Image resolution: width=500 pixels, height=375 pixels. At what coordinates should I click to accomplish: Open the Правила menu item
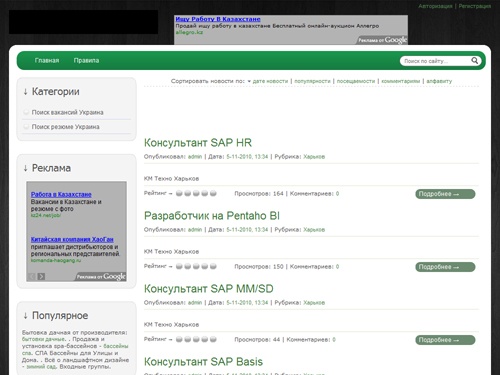(86, 61)
